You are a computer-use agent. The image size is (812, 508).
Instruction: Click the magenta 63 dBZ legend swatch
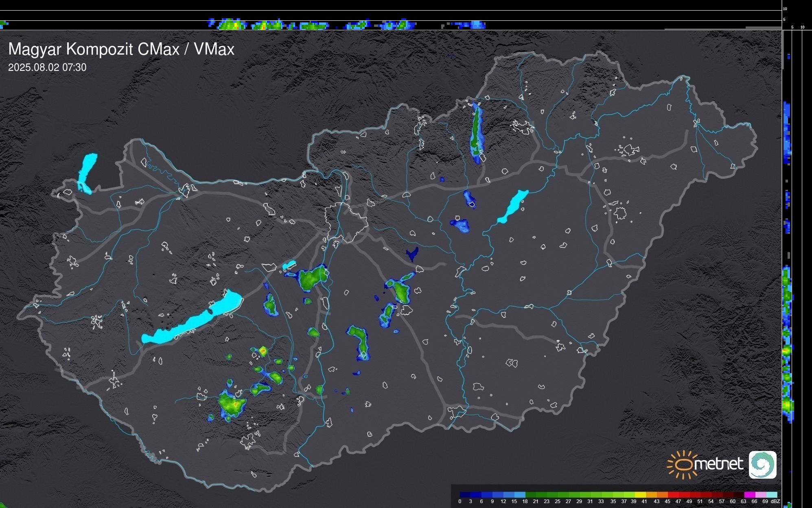[x=749, y=495]
